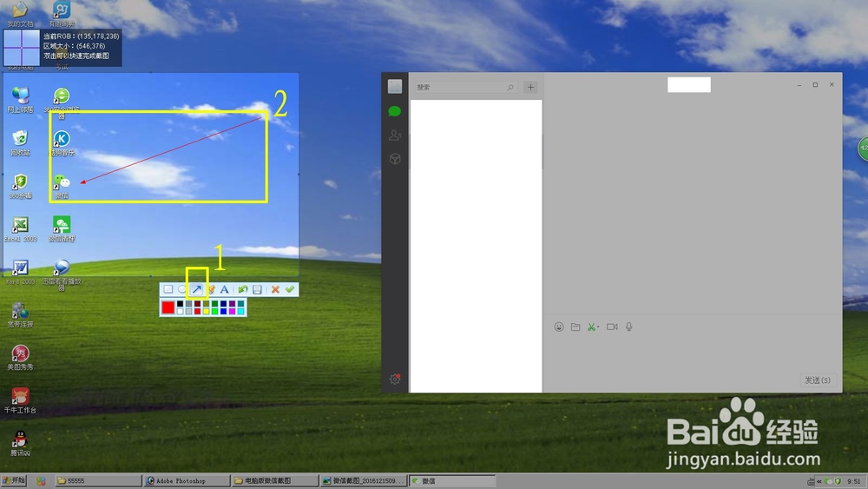This screenshot has height=489, width=868.
Task: Open 美图秀秀 desktop shortcut
Action: pos(21,357)
